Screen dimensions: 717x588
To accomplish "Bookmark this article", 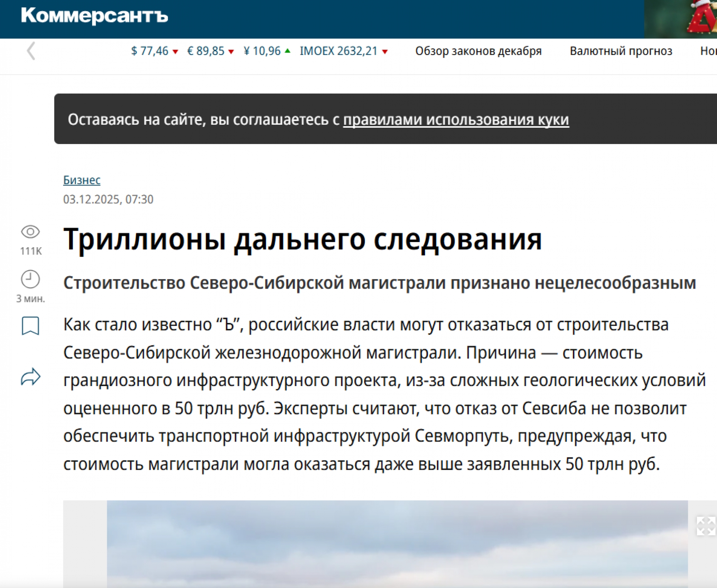I will coord(30,326).
